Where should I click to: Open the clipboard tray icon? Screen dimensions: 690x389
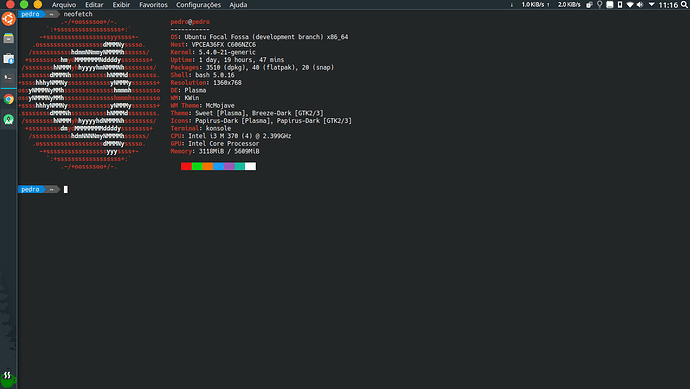[x=589, y=5]
